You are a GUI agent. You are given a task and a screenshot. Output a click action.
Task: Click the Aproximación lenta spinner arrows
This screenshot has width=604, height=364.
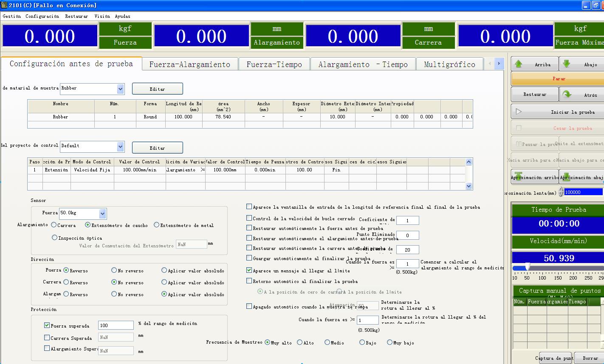coord(561,192)
